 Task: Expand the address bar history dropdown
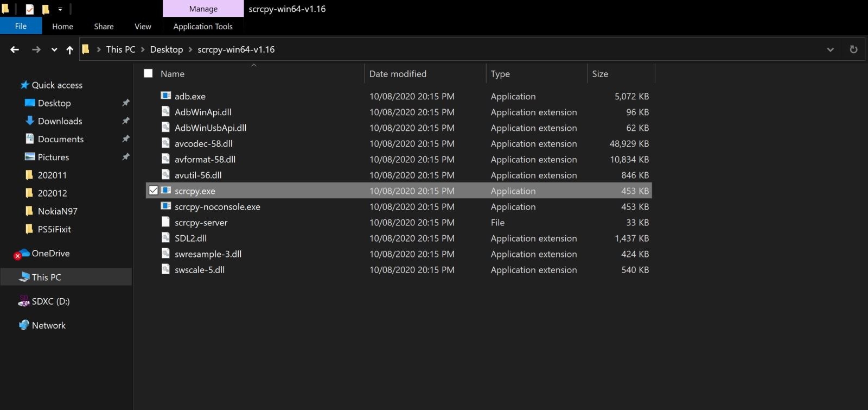click(x=830, y=49)
